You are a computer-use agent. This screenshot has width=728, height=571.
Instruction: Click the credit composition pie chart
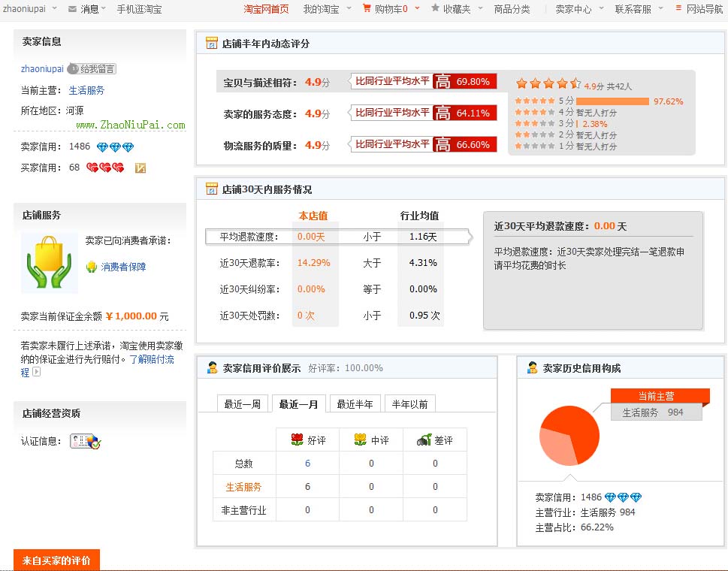[569, 436]
